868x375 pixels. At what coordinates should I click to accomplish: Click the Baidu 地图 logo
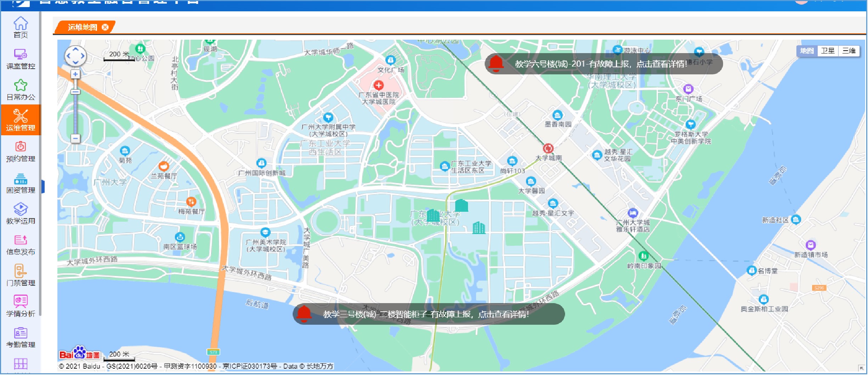click(x=80, y=353)
